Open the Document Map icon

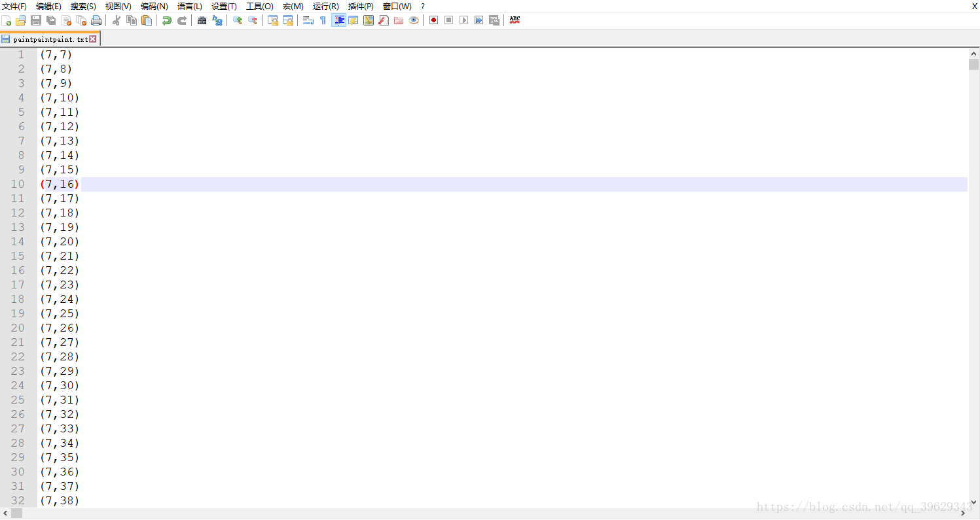(369, 20)
